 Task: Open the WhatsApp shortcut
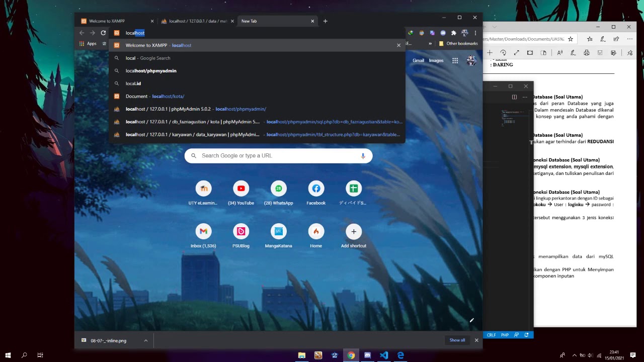coord(278,194)
